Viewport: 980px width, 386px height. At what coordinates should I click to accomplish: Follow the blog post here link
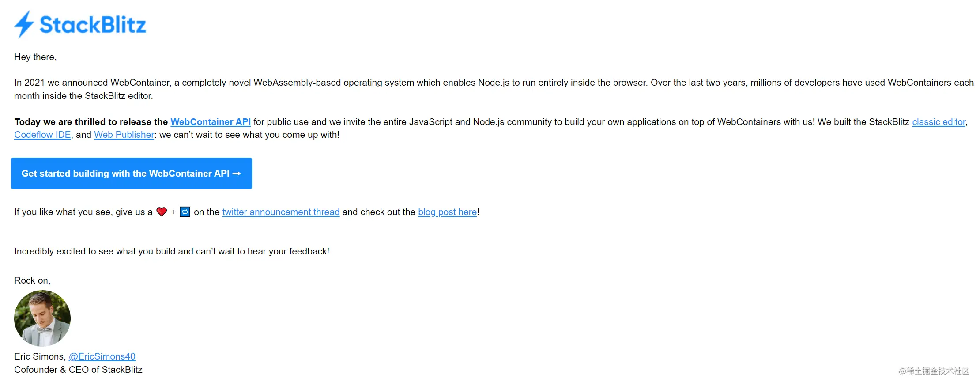(448, 212)
